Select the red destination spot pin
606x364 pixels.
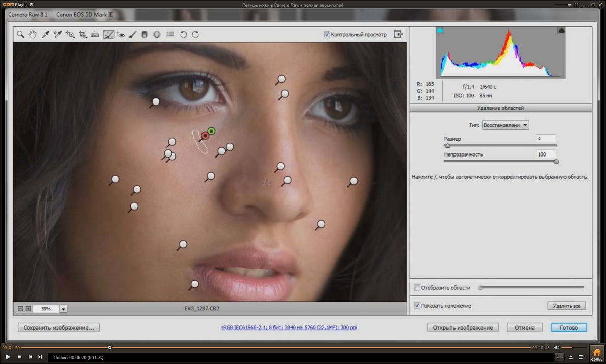[205, 136]
